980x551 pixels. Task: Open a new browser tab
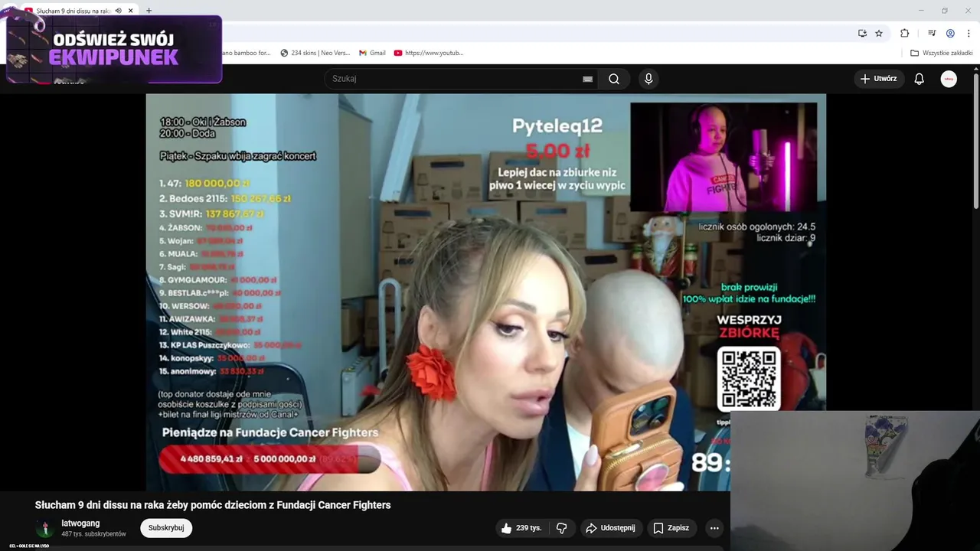coord(149,11)
